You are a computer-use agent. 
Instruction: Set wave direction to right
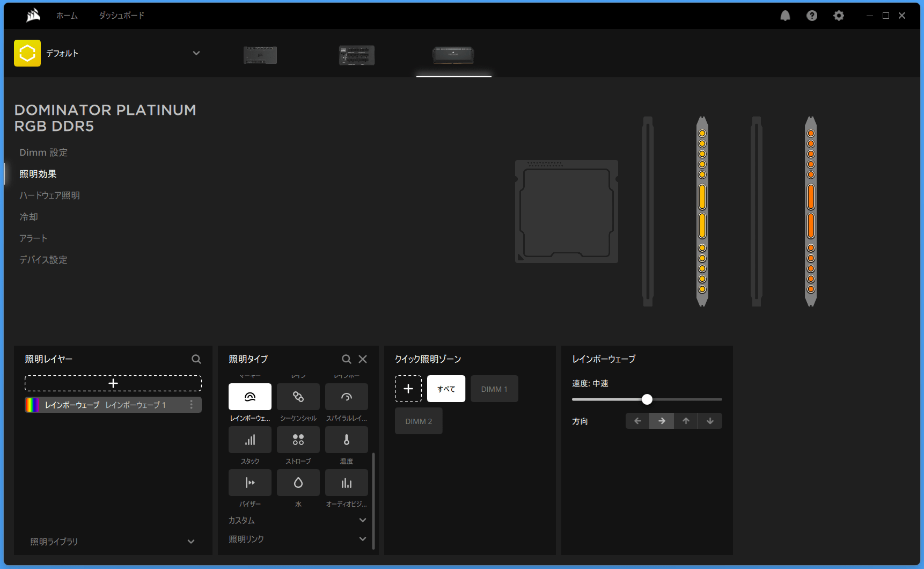coord(662,421)
